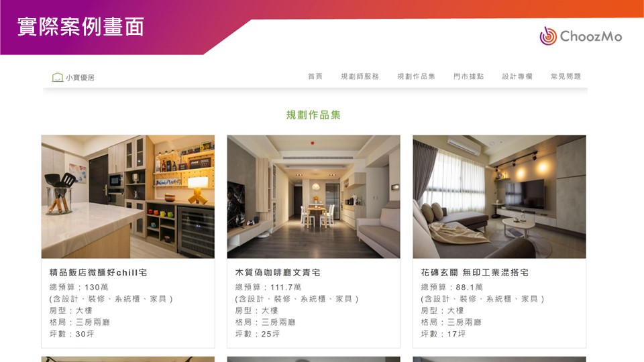The width and height of the screenshot is (644, 362).
Task: Open the 規劃師服務 menu item
Action: click(x=360, y=76)
